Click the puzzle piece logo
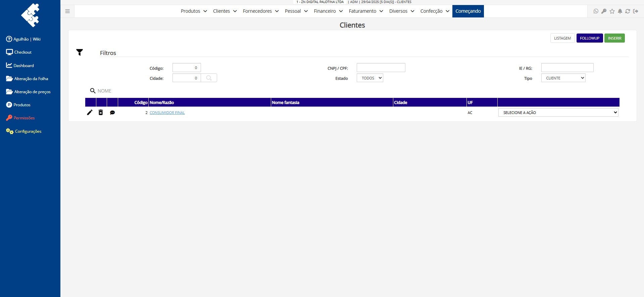This screenshot has width=644, height=297. point(30,15)
